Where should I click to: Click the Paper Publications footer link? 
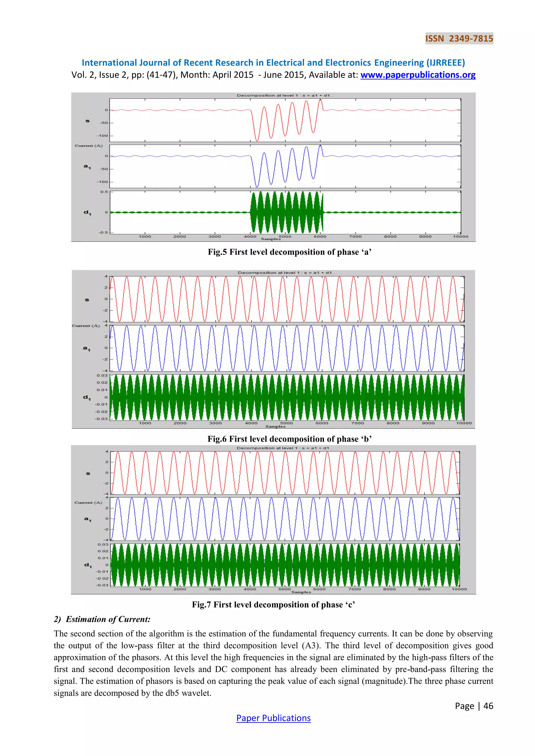[x=273, y=718]
